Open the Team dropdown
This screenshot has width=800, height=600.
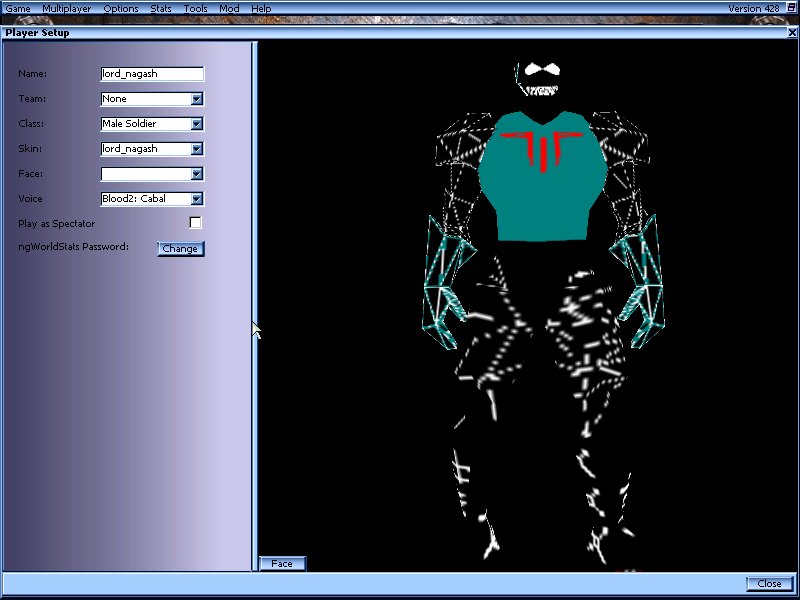197,98
